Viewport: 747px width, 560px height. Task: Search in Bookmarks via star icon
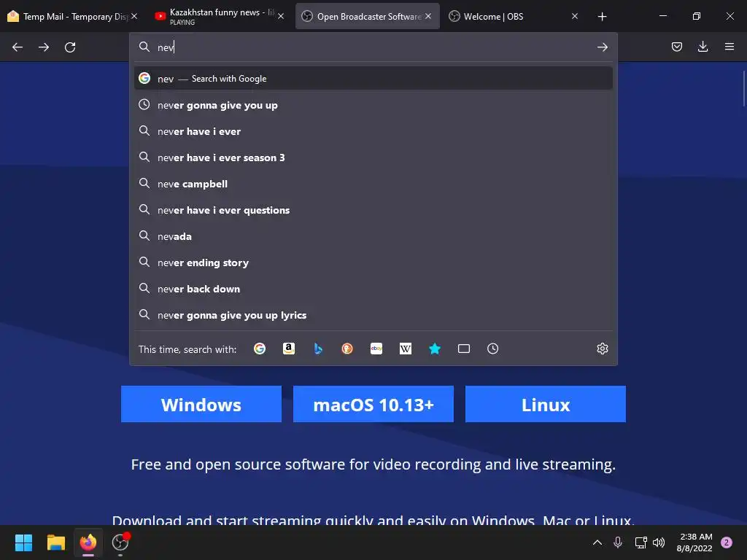435,349
